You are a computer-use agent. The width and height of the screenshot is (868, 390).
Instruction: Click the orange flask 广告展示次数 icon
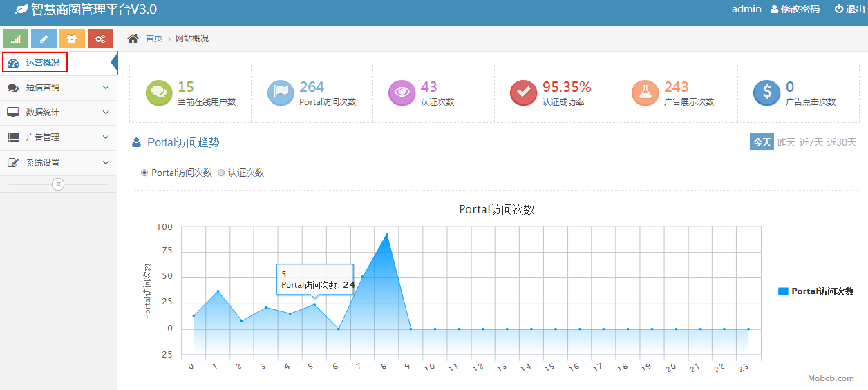(x=645, y=92)
